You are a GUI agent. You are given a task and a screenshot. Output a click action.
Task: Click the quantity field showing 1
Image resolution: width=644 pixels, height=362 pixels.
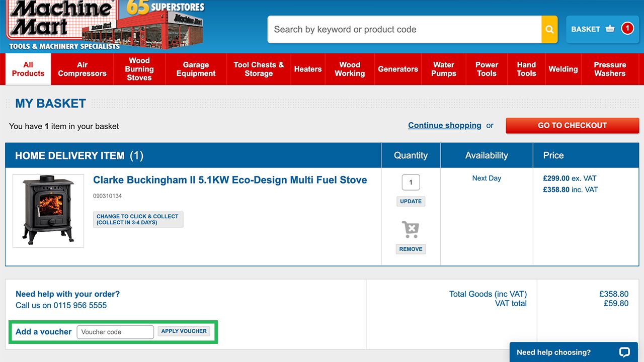coord(411,183)
